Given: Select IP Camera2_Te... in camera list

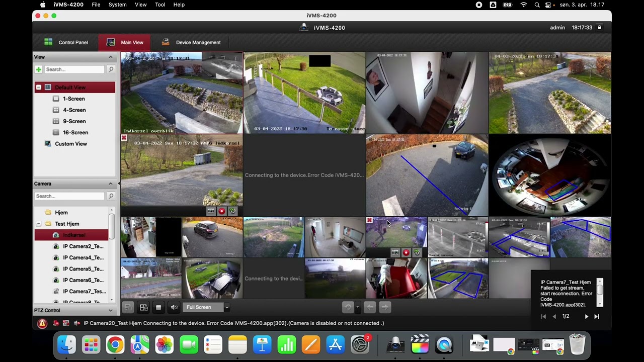Looking at the screenshot, I should [83, 246].
